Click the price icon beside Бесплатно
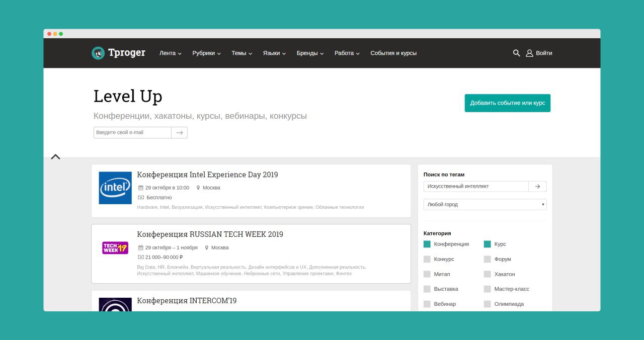644x340 pixels. pyautogui.click(x=141, y=197)
